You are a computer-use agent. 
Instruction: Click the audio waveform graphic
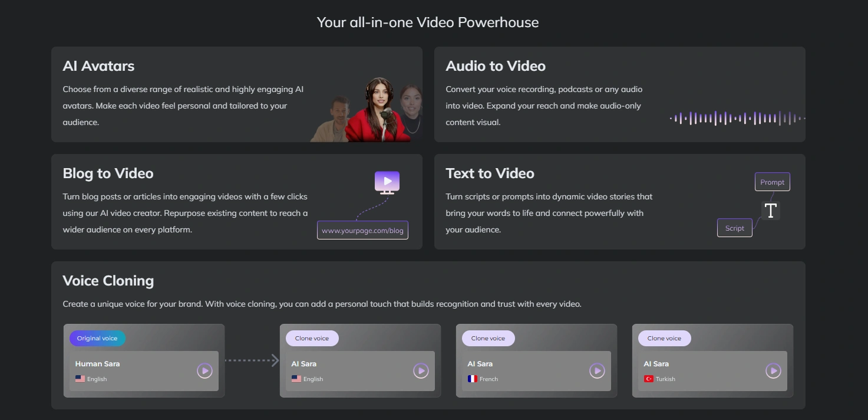tap(737, 119)
